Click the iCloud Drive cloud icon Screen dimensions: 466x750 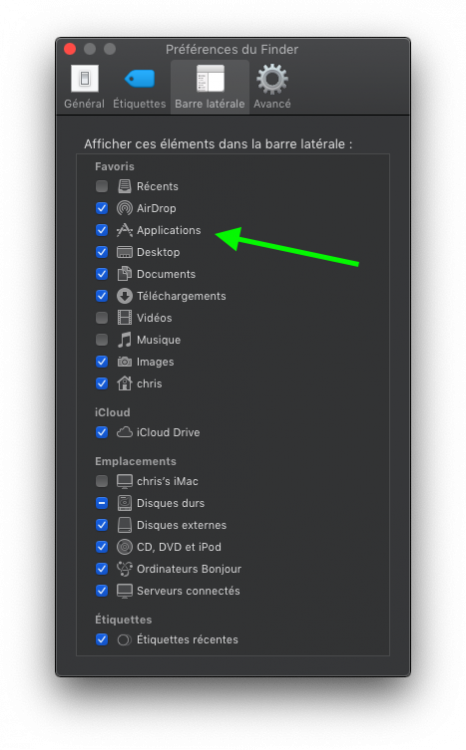[124, 432]
